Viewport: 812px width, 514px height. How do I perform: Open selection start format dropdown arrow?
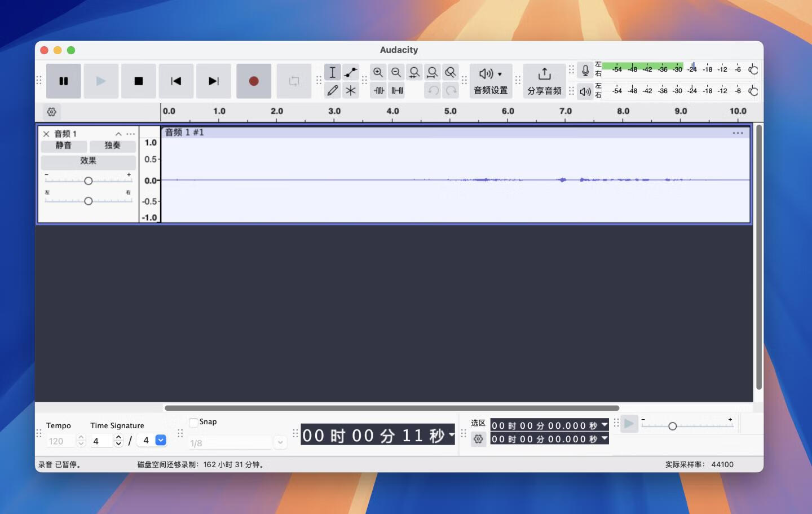(604, 425)
